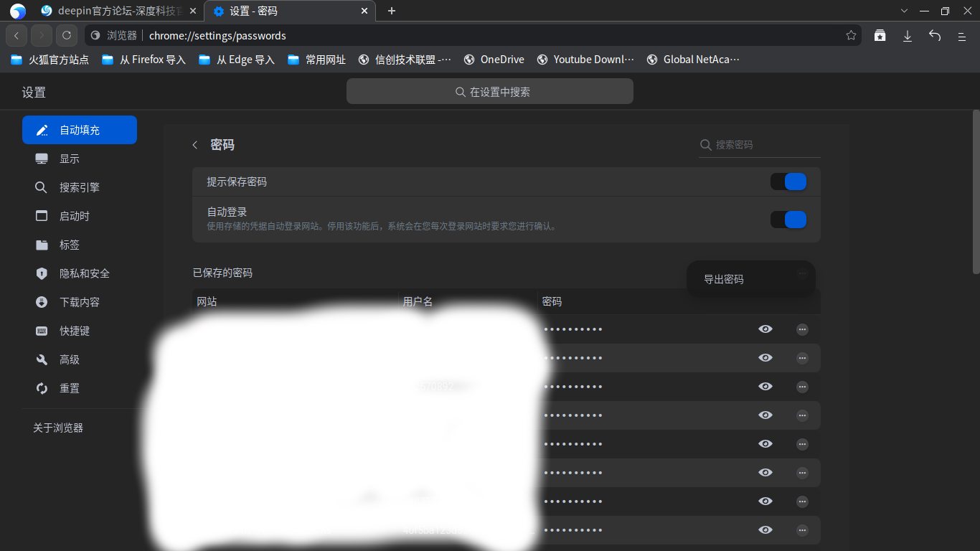Click the 快捷键 sidebar icon
This screenshot has height=551, width=980.
[41, 331]
